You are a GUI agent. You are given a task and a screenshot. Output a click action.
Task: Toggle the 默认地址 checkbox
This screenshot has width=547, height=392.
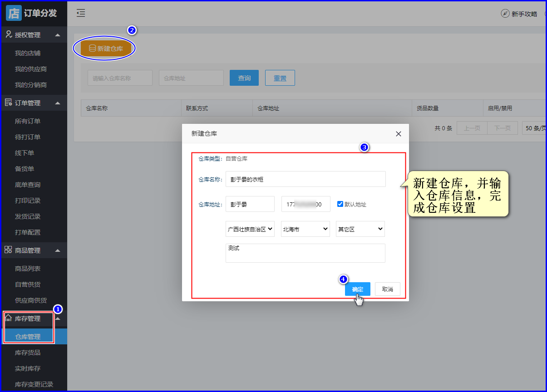(x=340, y=204)
